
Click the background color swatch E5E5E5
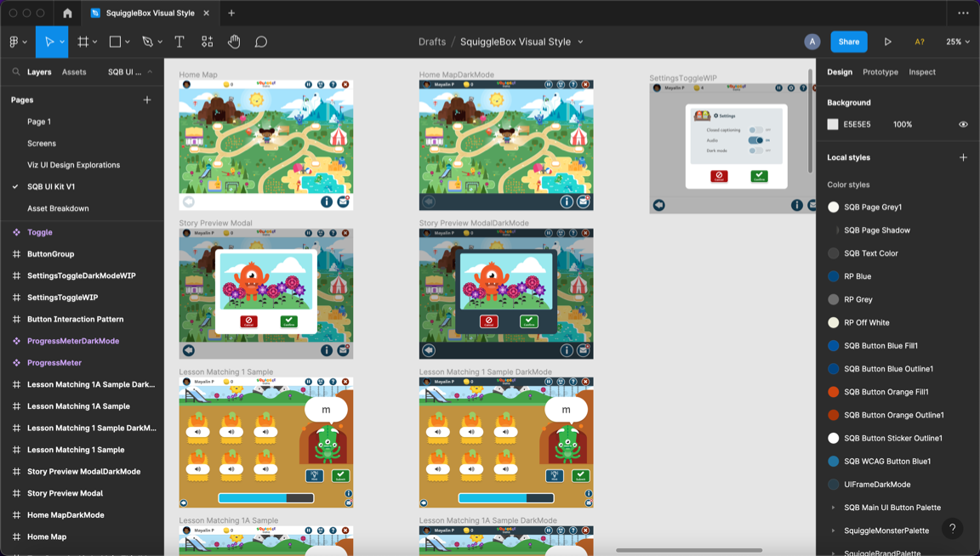pyautogui.click(x=833, y=124)
